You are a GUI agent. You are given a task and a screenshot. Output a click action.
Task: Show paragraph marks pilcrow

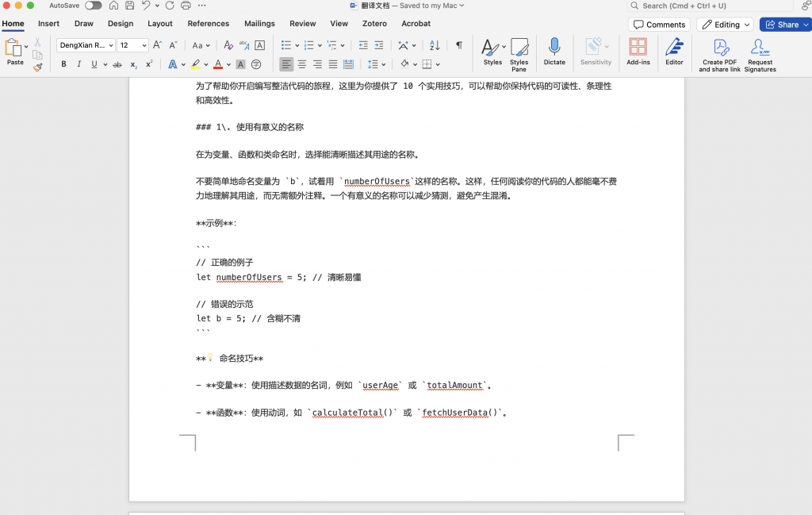tap(459, 45)
